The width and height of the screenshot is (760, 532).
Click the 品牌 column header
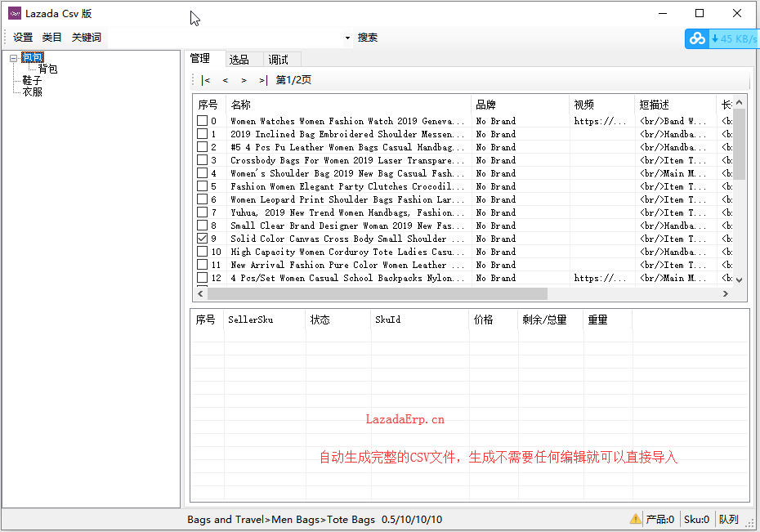(520, 105)
